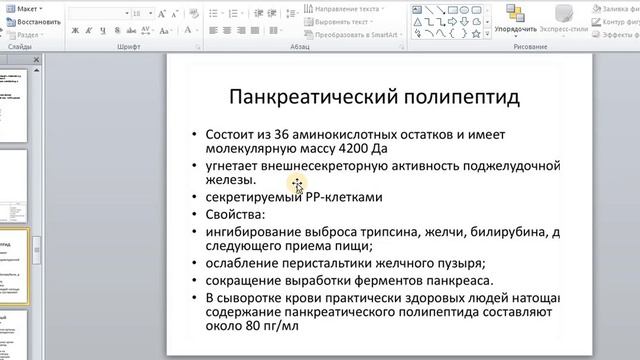Open the Абзац dialog launcher
The width and height of the screenshot is (640, 360).
pos(402,47)
